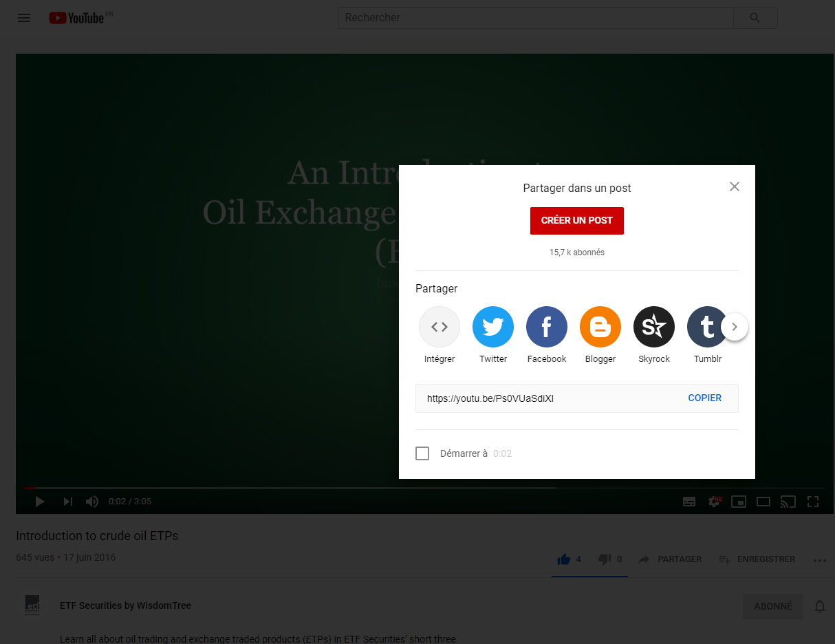Select the Intégrer embed icon
Viewport: 835px width, 644px height.
[x=440, y=327]
